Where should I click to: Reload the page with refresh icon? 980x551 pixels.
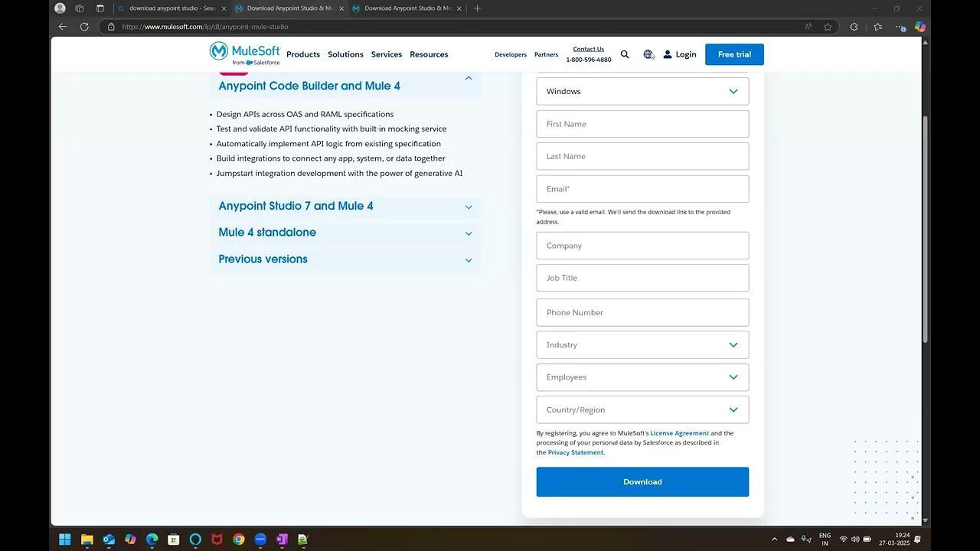pos(84,26)
